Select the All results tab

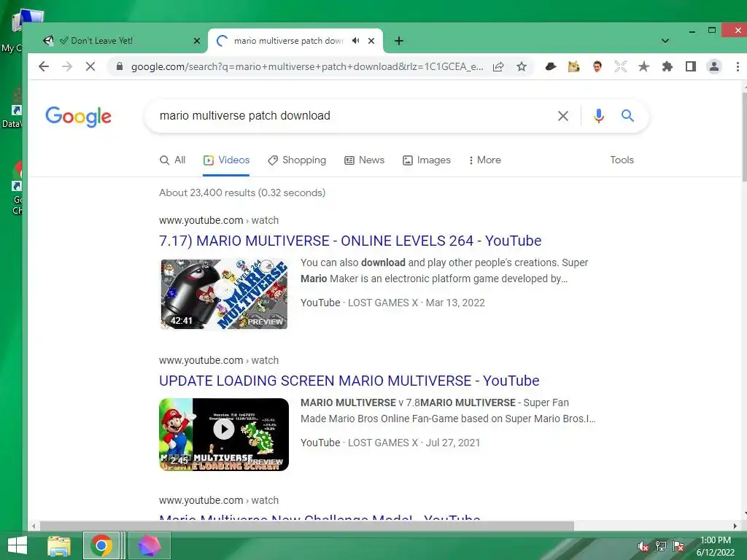(172, 160)
